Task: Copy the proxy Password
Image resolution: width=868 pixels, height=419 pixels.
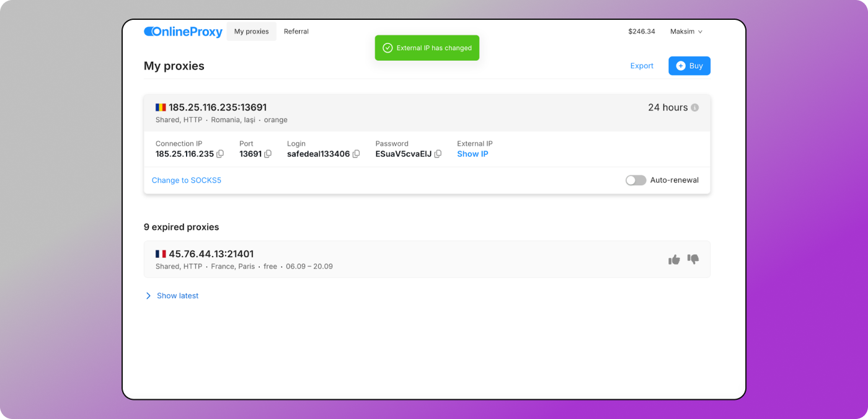Action: 438,154
